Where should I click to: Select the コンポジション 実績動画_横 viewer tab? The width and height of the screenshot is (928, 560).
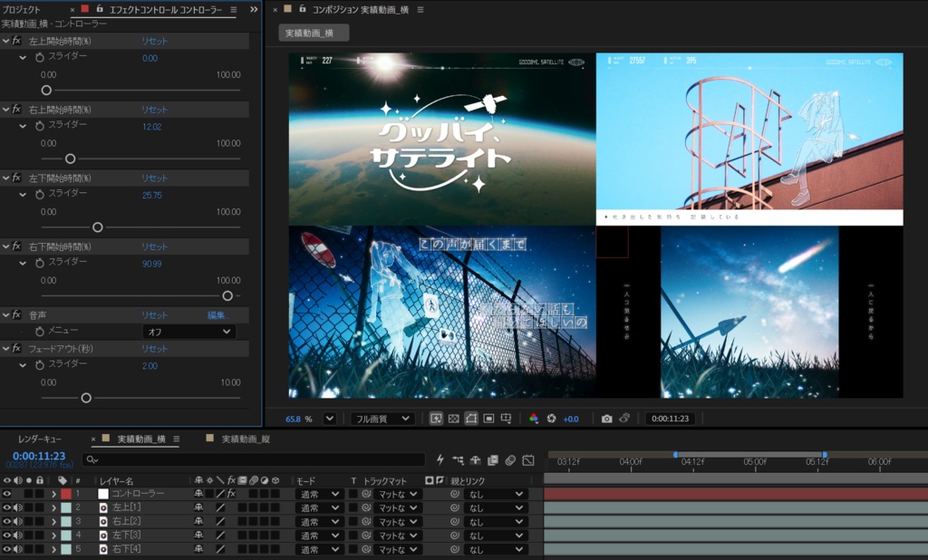pyautogui.click(x=361, y=9)
